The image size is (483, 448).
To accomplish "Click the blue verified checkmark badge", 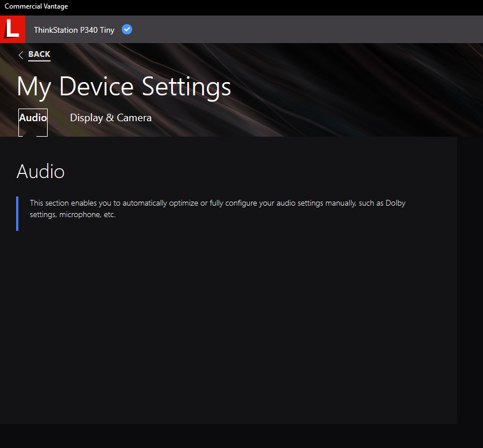I will [x=127, y=29].
